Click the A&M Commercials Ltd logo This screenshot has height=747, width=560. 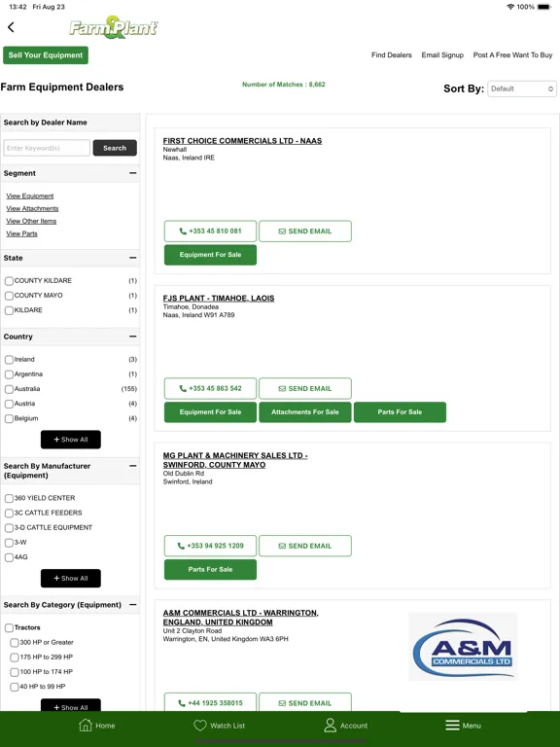point(463,647)
